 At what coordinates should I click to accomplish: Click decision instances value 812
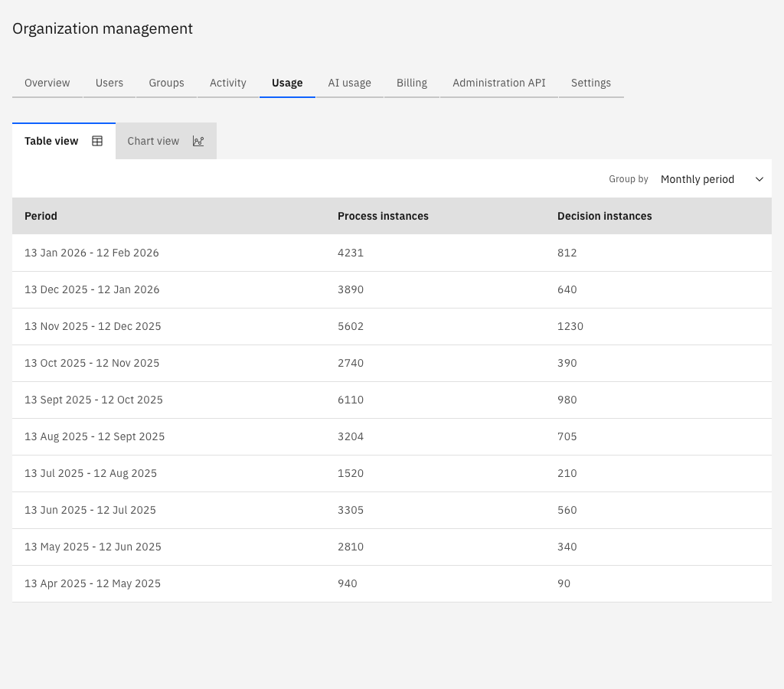click(567, 253)
